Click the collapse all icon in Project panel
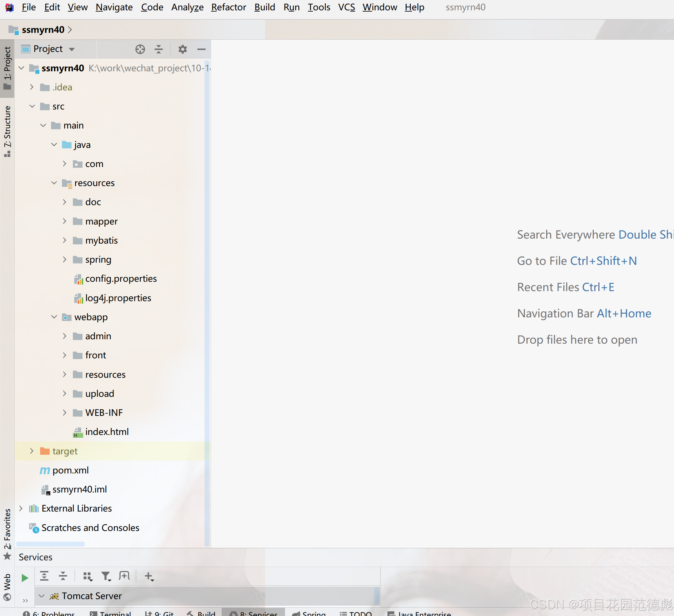The image size is (674, 616). (x=158, y=49)
